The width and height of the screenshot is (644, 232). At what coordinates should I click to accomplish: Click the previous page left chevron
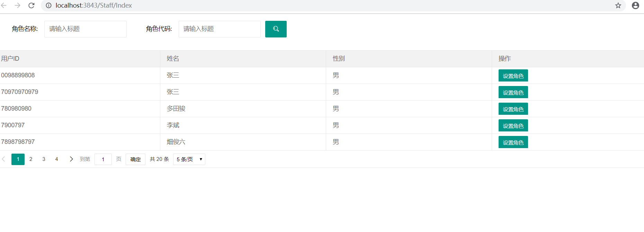4,159
